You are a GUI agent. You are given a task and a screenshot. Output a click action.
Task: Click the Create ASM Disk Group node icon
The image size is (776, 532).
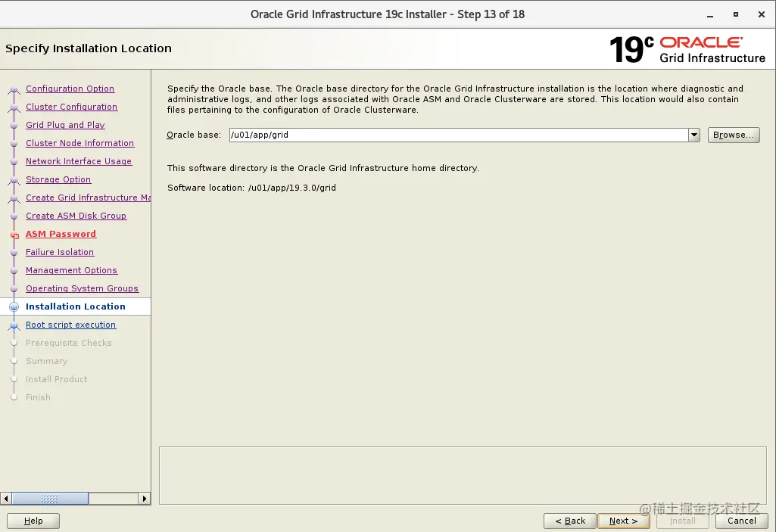coord(14,216)
